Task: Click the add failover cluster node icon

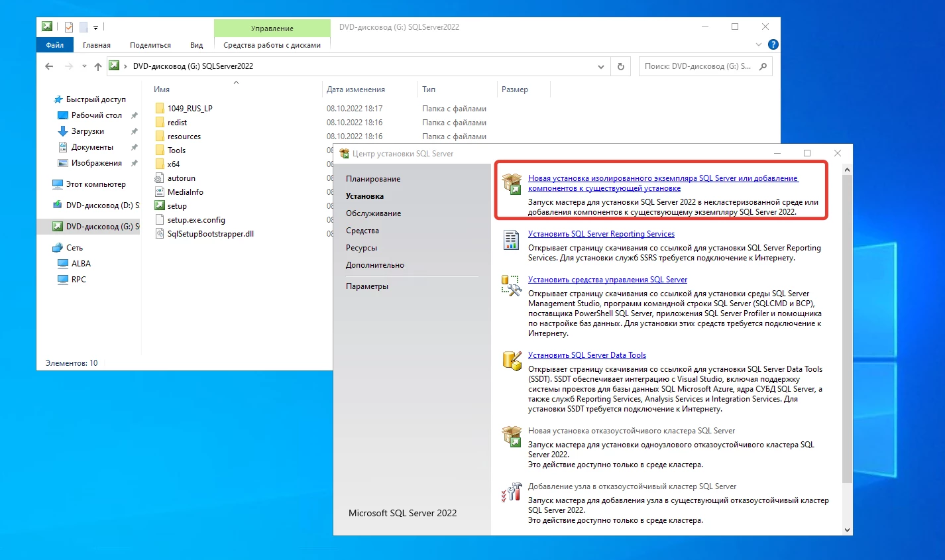Action: tap(511, 492)
